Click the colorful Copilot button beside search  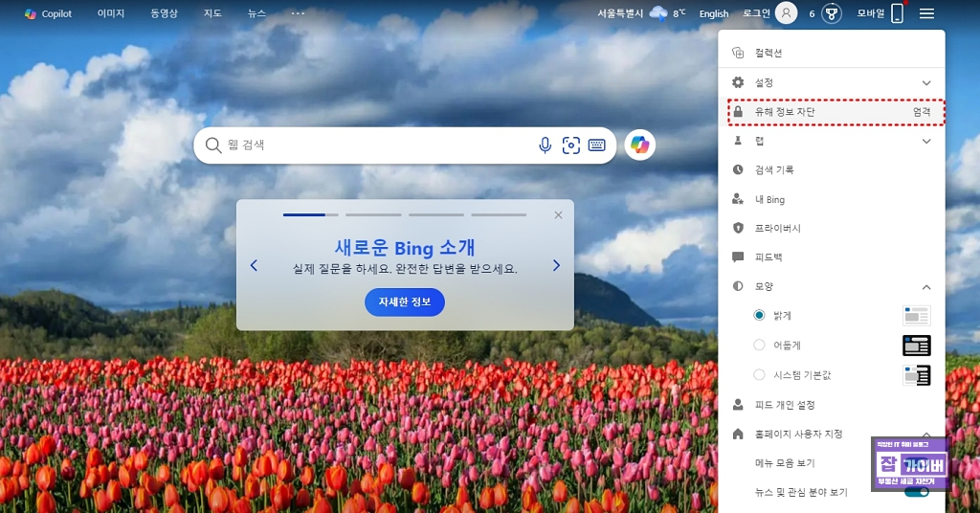click(639, 145)
